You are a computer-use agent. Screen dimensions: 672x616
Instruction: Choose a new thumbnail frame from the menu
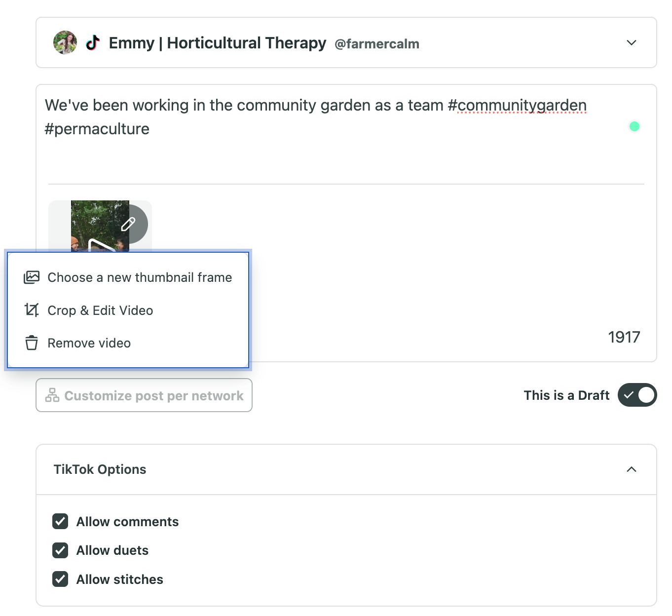click(x=140, y=277)
